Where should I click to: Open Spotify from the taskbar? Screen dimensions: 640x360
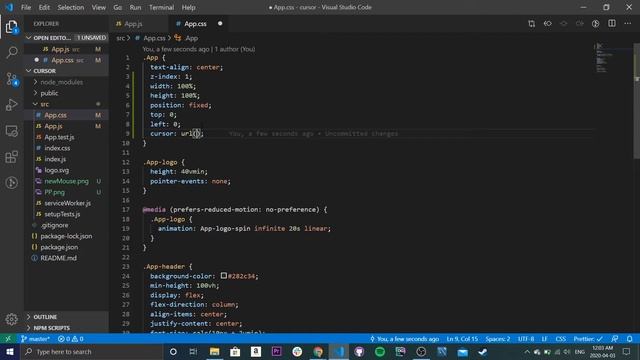click(x=380, y=351)
